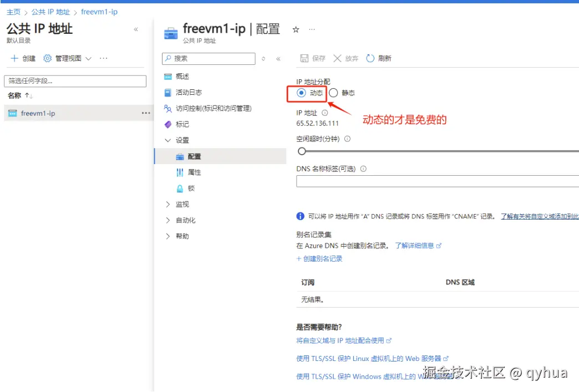Click info icon next to DNS 名称标签(可选)

coord(363,169)
